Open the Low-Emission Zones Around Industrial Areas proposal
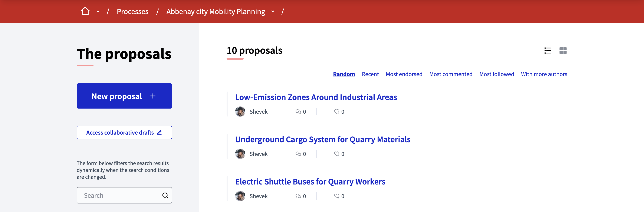The height and width of the screenshot is (212, 644). (x=316, y=97)
